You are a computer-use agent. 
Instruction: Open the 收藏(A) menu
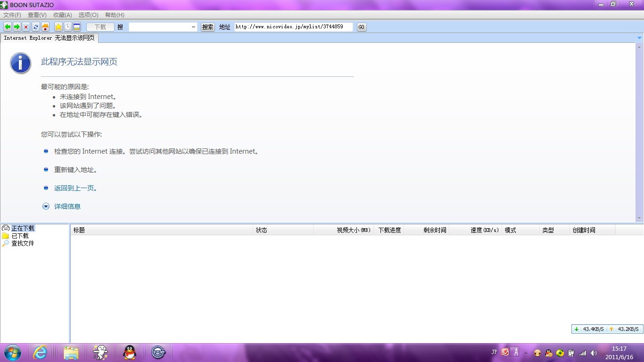(63, 15)
